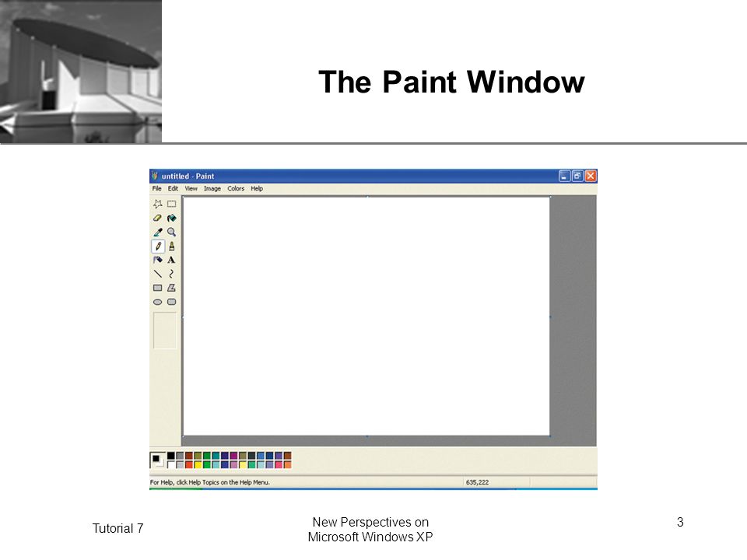Click the selected Pencil tool

tap(158, 247)
